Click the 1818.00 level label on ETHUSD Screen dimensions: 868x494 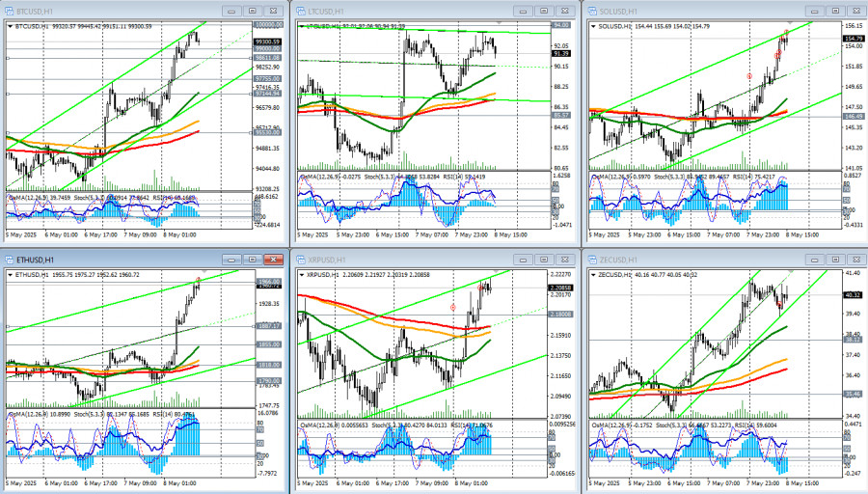click(268, 365)
